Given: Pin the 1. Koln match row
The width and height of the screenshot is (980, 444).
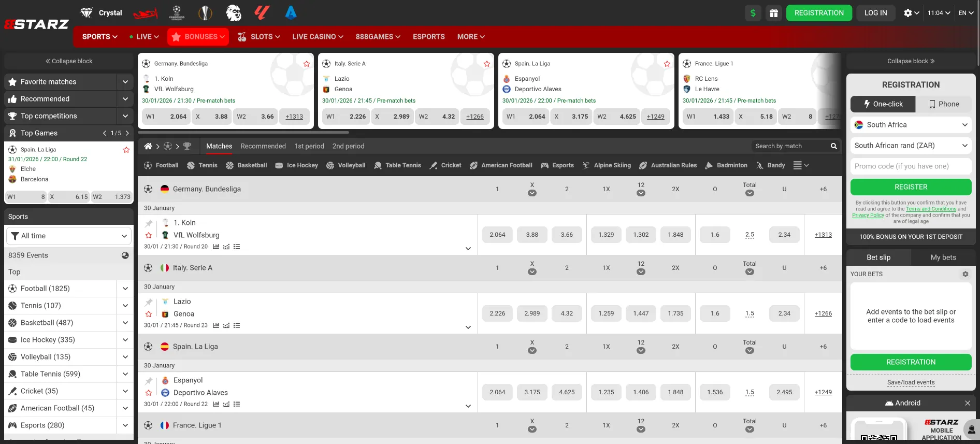Looking at the screenshot, I should pos(149,223).
